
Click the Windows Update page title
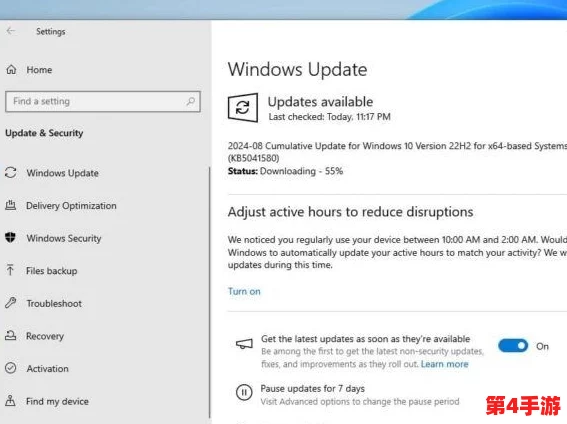coord(297,69)
